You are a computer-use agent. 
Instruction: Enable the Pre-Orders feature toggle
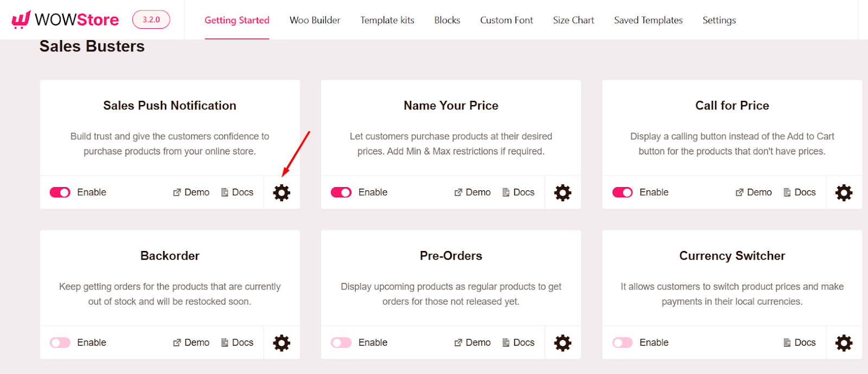coord(340,343)
